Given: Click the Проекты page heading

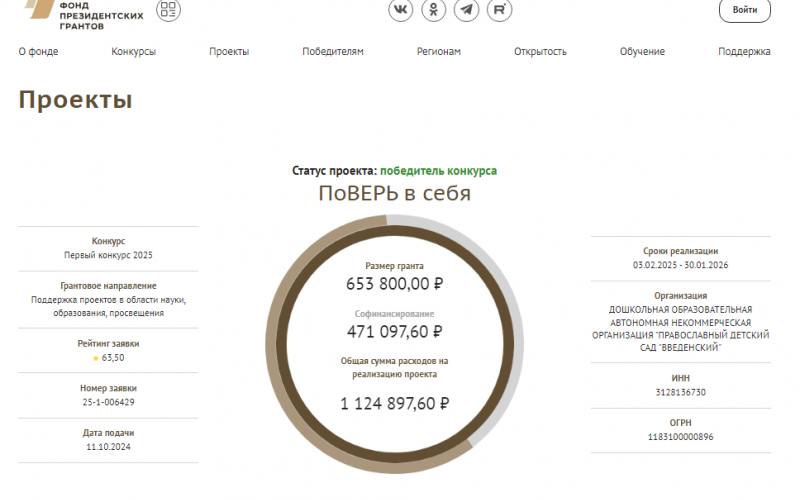Looking at the screenshot, I should (76, 99).
